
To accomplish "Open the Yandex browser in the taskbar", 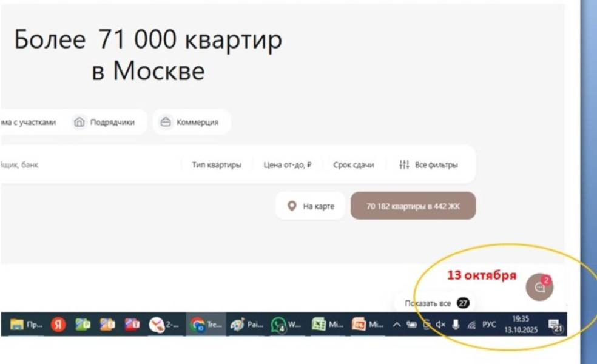I will [58, 325].
